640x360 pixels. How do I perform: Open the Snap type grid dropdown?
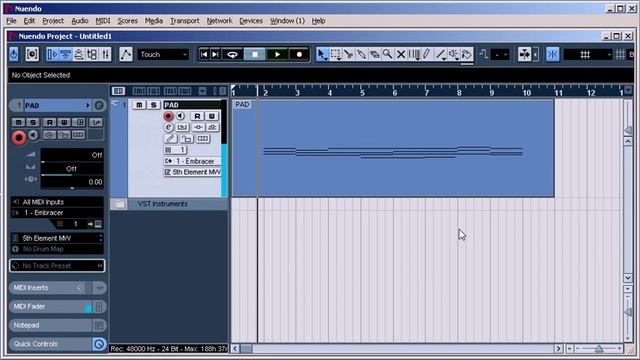(x=588, y=54)
